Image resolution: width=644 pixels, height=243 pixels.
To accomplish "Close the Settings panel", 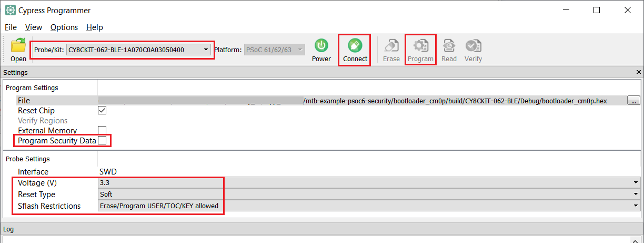I will 639,72.
